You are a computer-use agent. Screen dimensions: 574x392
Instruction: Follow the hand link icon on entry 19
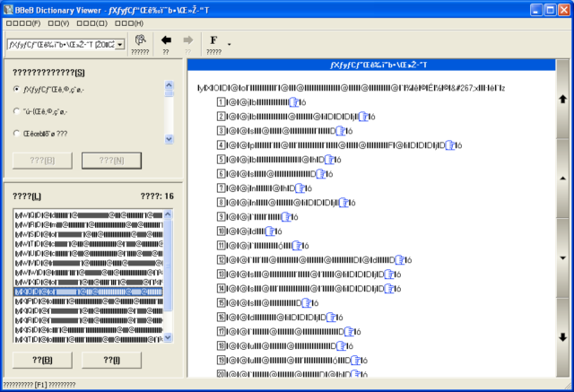pyautogui.click(x=355, y=361)
